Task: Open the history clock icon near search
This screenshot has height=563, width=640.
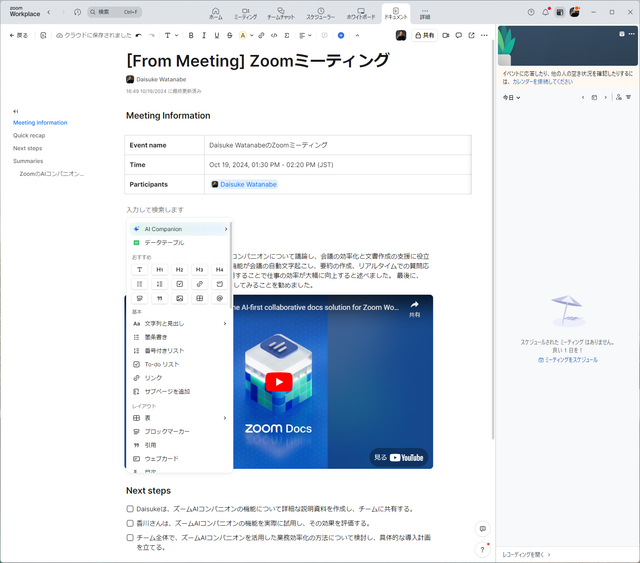Action: [78, 12]
